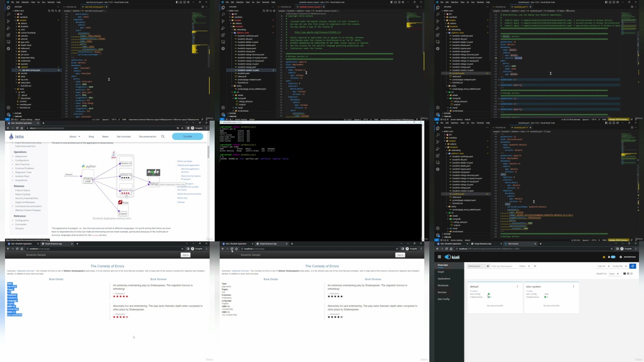Switch Kiali overview to list view
This screenshot has width=644, height=362.
point(631,274)
